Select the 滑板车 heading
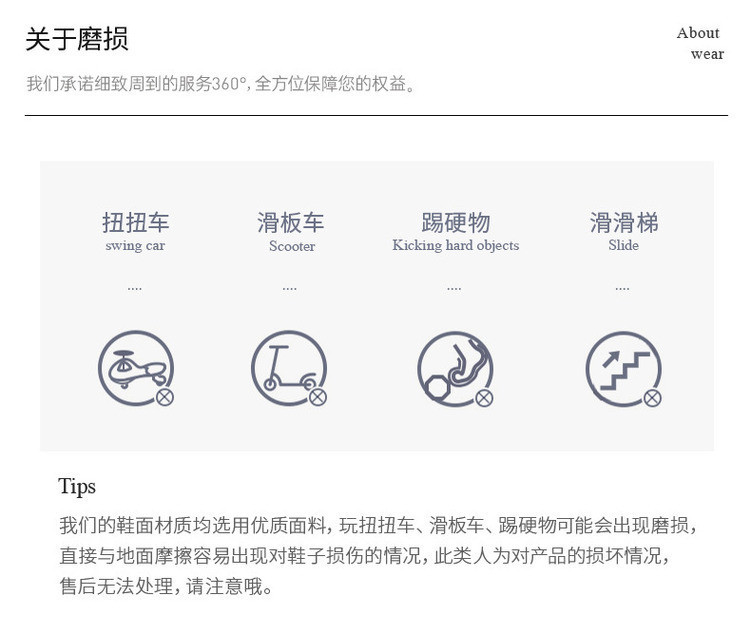750x633 pixels. 291,223
